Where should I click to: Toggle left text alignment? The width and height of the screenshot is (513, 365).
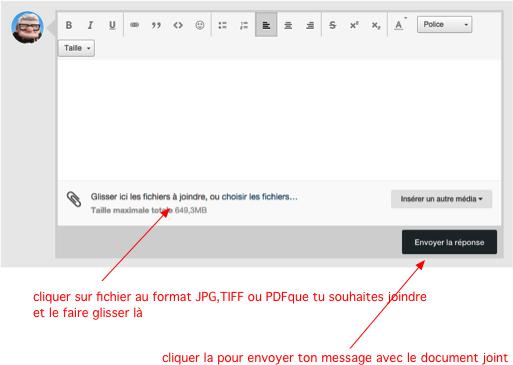(x=266, y=25)
